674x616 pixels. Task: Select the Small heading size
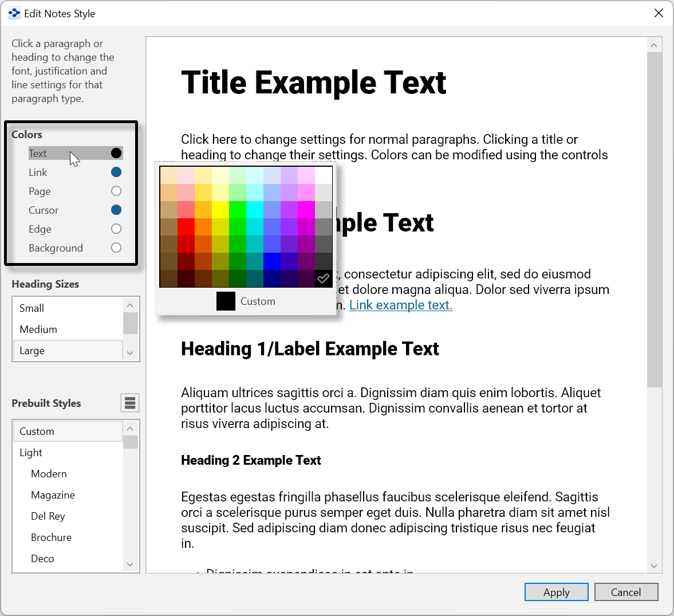(x=32, y=308)
